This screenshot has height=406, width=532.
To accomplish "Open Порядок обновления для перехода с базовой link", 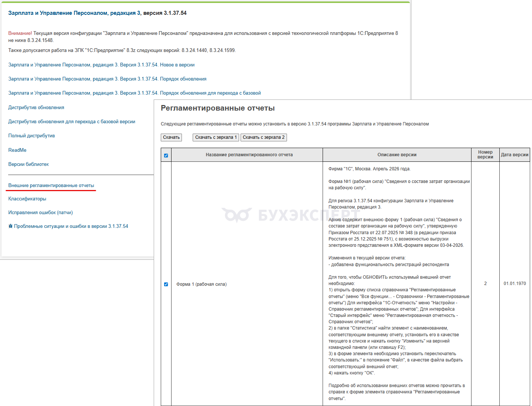I will point(134,93).
